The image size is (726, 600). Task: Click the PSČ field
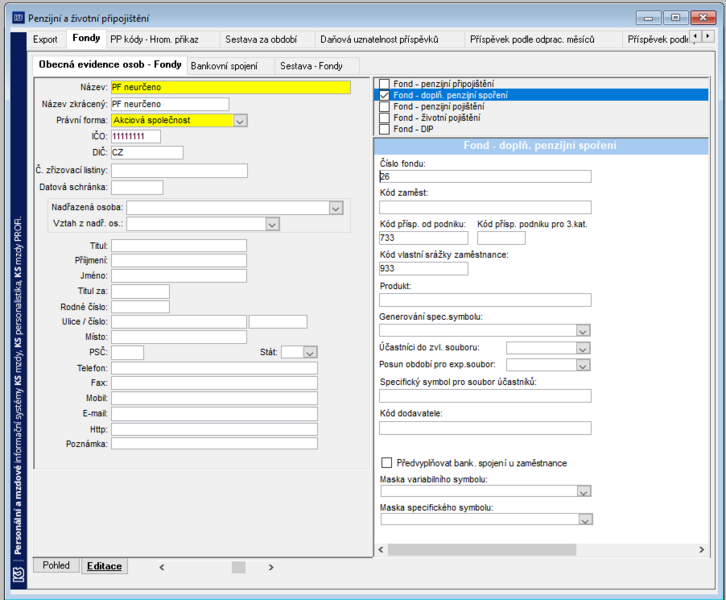(x=127, y=352)
